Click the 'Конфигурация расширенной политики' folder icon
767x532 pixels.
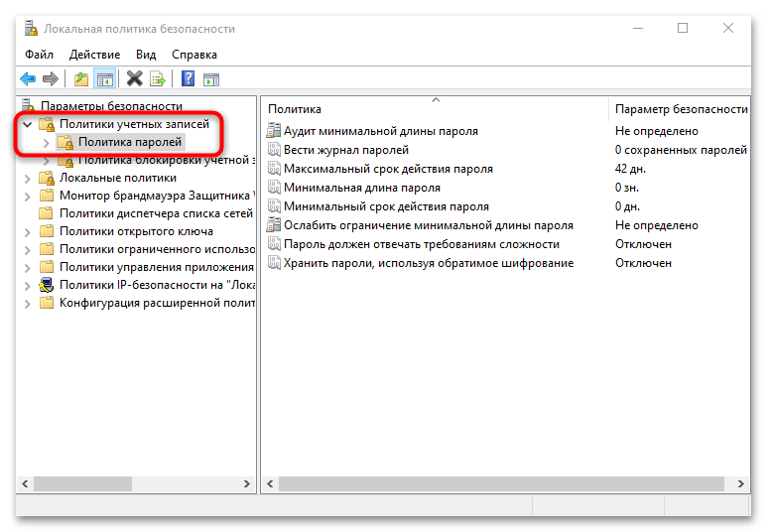47,303
